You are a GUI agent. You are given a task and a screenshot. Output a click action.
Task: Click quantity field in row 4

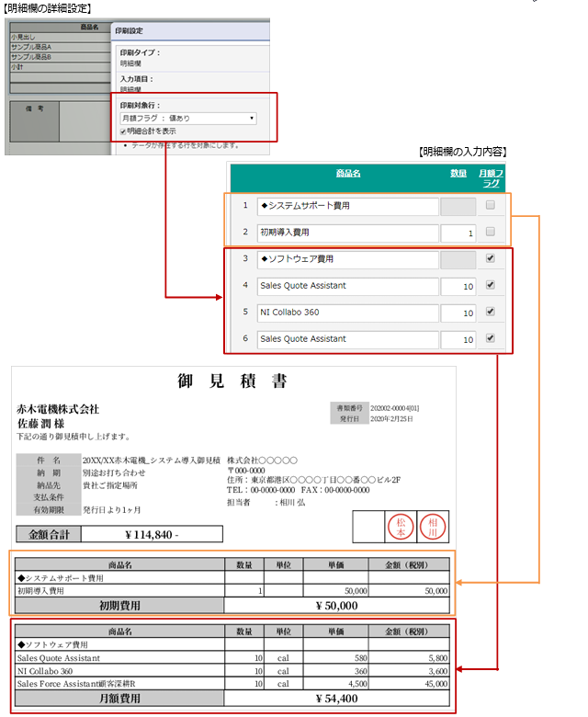point(458,286)
